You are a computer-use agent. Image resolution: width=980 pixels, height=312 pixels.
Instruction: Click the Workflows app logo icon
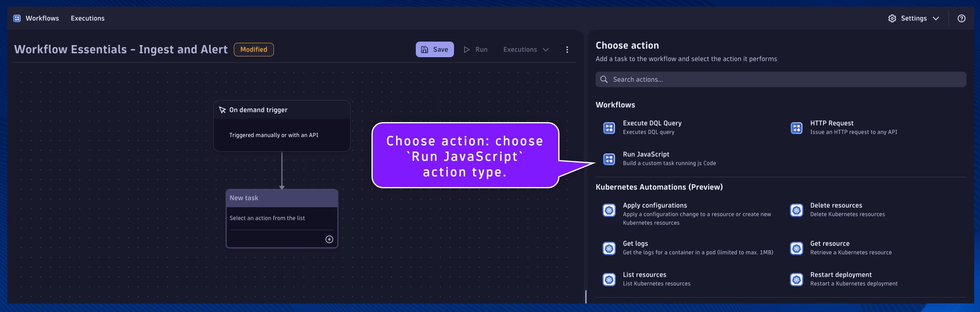coord(17,18)
